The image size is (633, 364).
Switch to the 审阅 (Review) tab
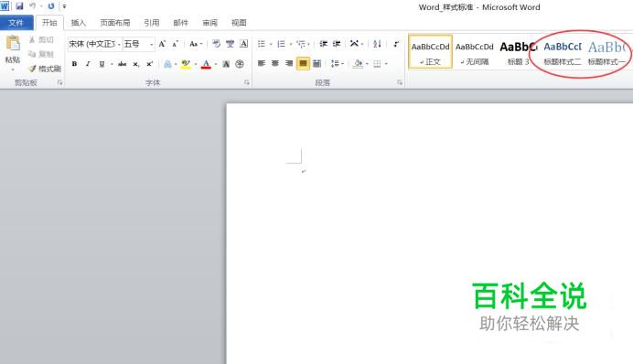(x=209, y=23)
